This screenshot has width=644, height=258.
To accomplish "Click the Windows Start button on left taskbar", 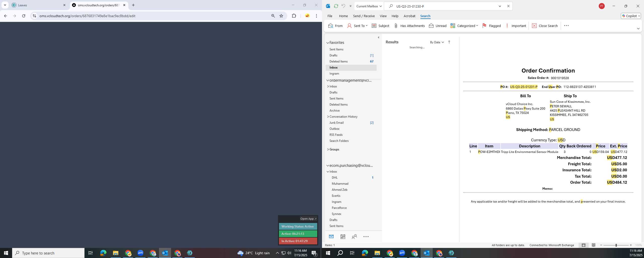I will point(6,253).
